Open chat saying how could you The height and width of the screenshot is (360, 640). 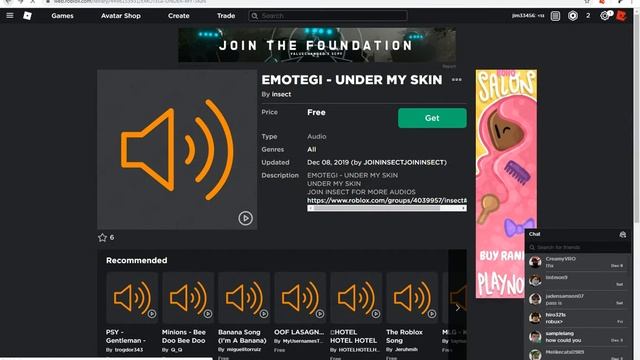[578, 337]
